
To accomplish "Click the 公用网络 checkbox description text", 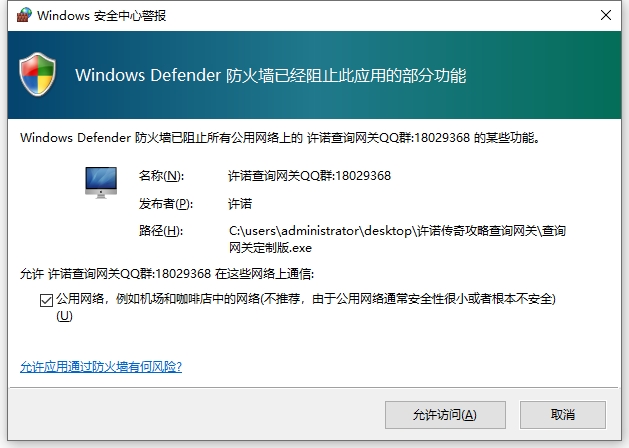I will pos(305,299).
